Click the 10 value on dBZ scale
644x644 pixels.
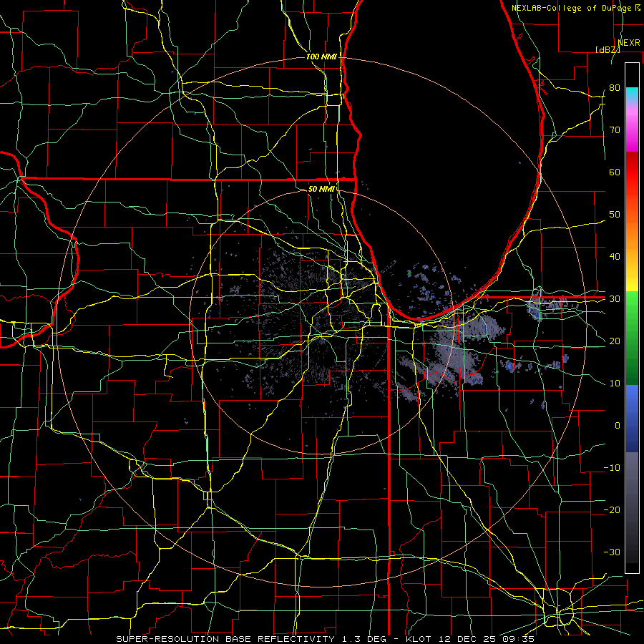pyautogui.click(x=615, y=384)
